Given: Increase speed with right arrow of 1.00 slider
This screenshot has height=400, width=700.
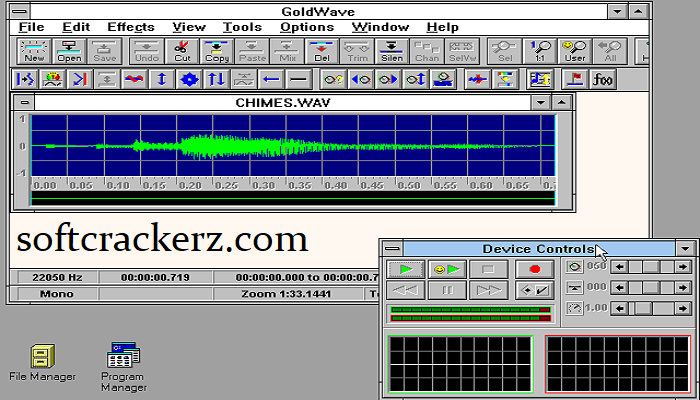Looking at the screenshot, I should (x=683, y=308).
